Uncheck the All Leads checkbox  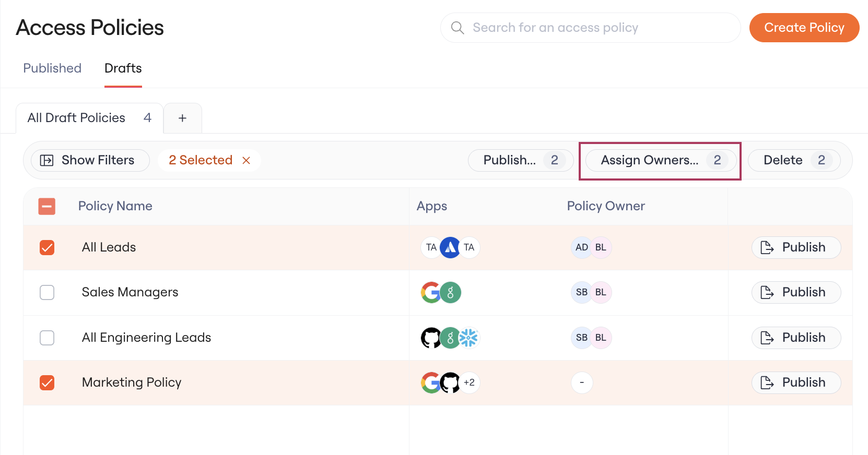pyautogui.click(x=47, y=247)
